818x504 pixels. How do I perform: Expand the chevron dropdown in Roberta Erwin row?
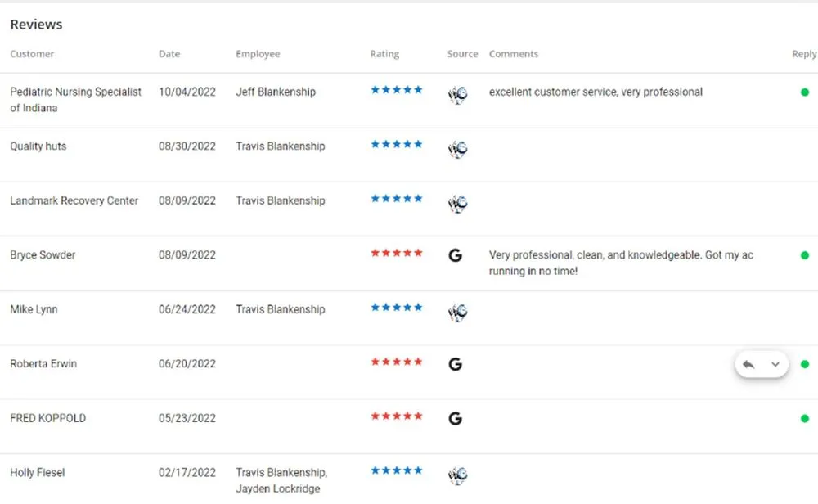click(x=775, y=365)
